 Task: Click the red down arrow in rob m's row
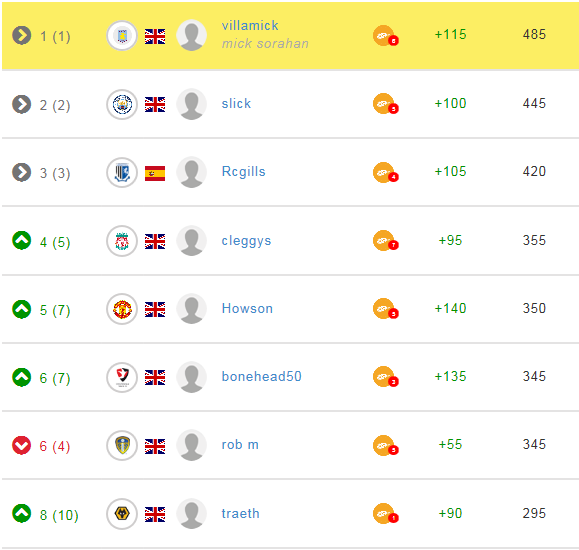point(21,445)
